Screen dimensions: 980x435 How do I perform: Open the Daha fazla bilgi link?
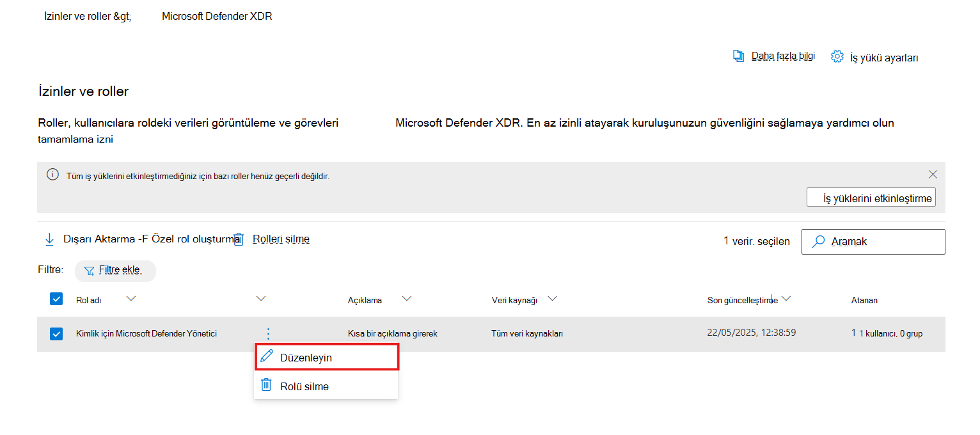783,56
